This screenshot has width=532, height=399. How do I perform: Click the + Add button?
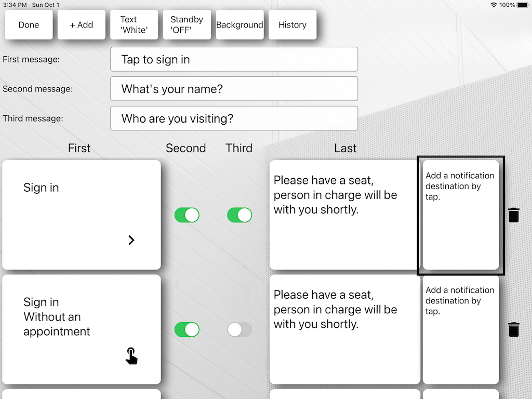pyautogui.click(x=82, y=25)
